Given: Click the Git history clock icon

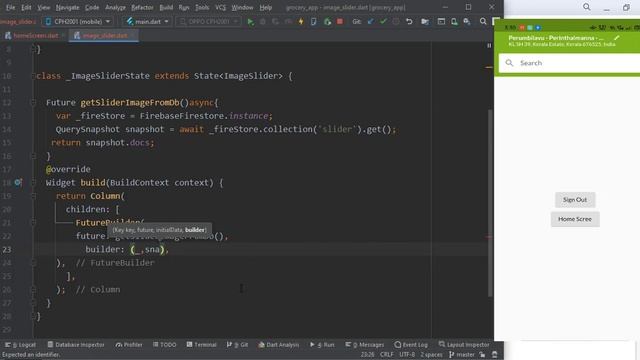Looking at the screenshot, I should [396, 22].
